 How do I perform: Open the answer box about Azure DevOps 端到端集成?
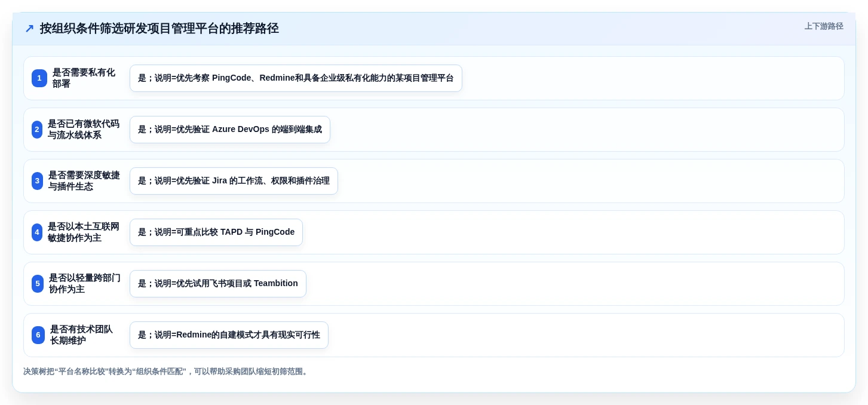pyautogui.click(x=230, y=130)
